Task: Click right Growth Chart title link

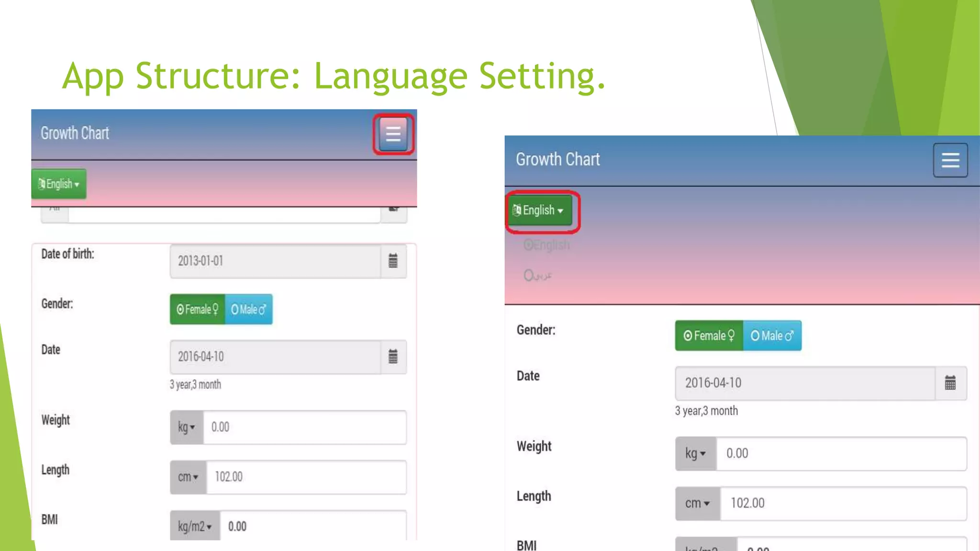Action: click(x=557, y=160)
